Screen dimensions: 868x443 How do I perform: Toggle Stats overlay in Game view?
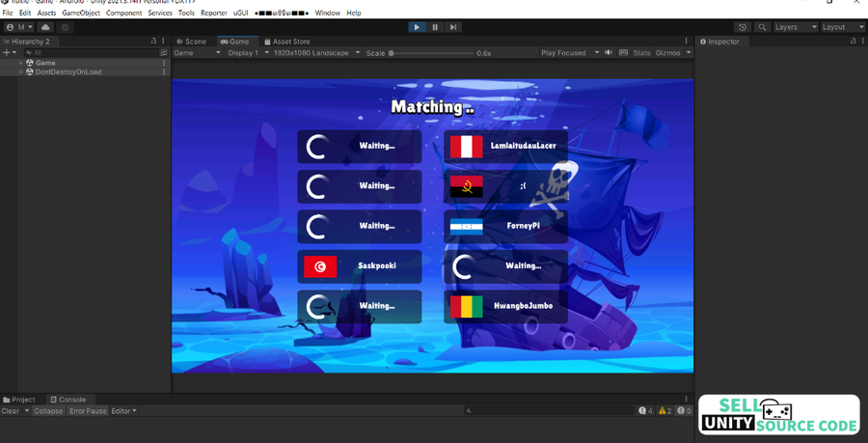point(641,53)
